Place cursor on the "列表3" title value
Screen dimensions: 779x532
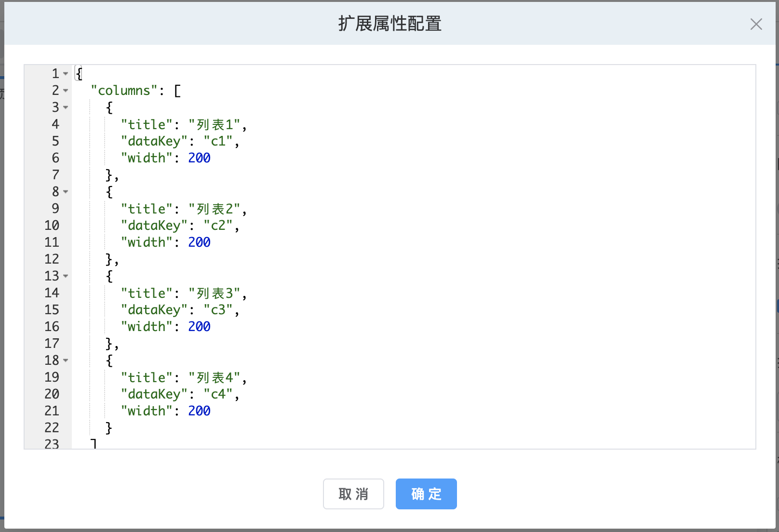click(x=215, y=293)
